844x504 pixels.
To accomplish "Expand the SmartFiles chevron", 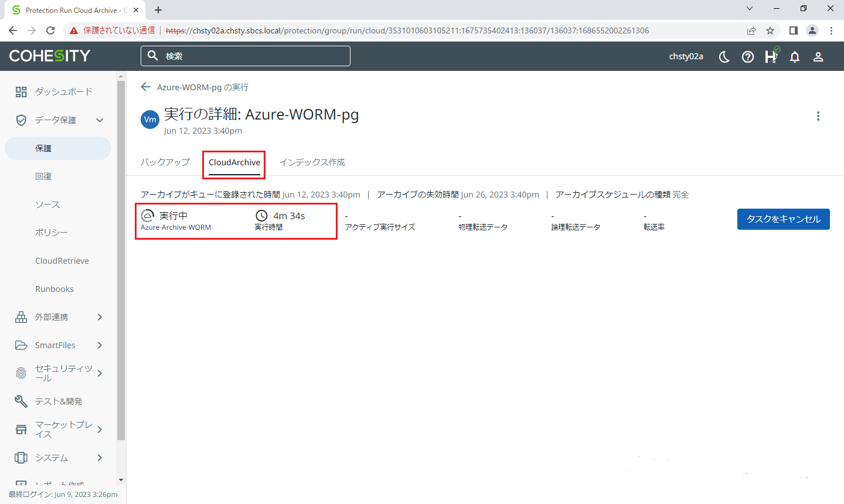I will (100, 345).
